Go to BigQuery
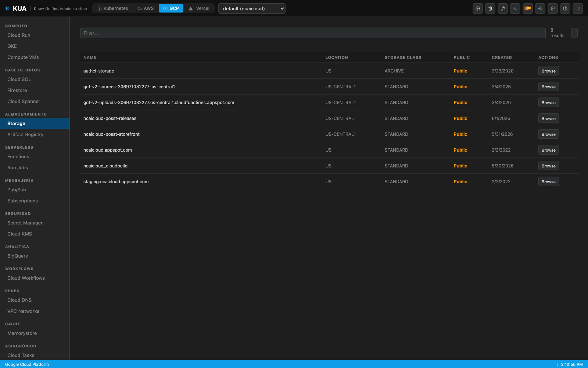This screenshot has height=368, width=588. (x=35, y=256)
